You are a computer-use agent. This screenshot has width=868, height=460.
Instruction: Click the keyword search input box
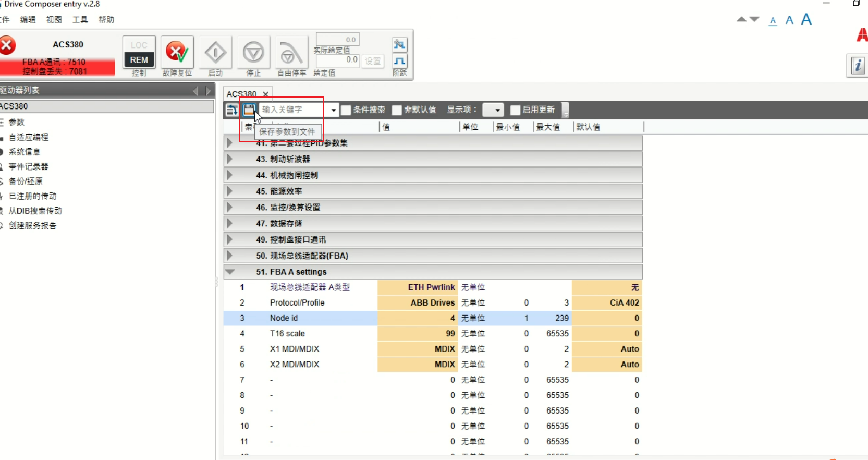[294, 110]
